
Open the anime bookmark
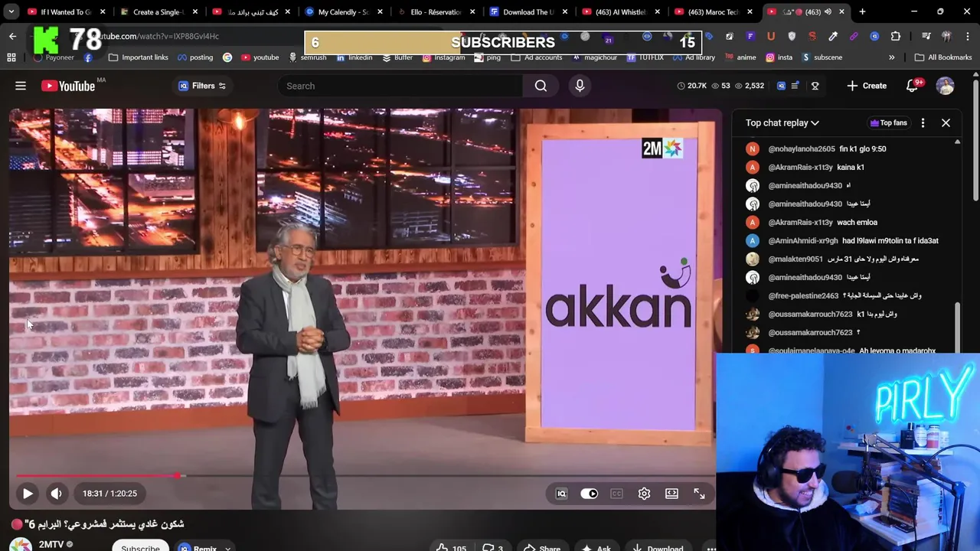(740, 57)
